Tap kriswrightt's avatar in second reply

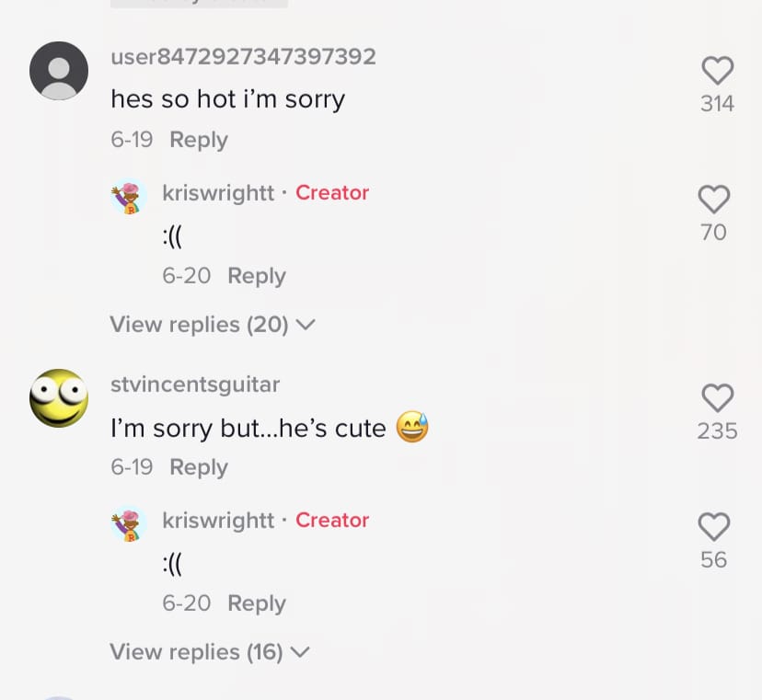(x=129, y=523)
